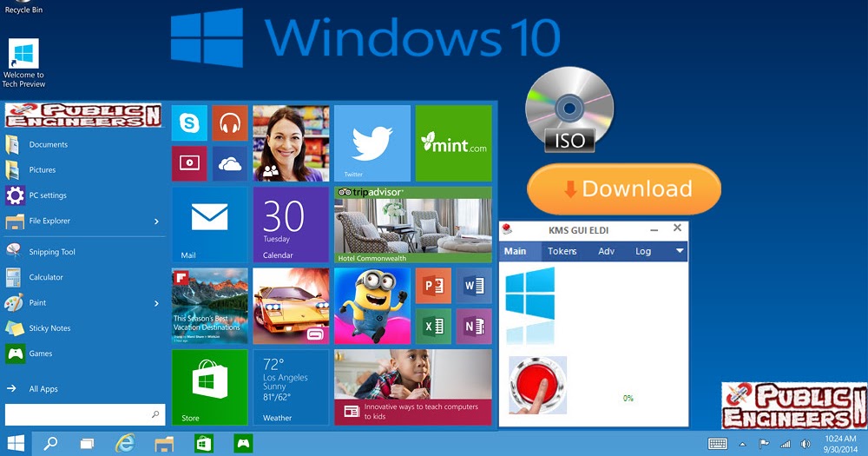The image size is (868, 456).
Task: Open the news tile about teaching computers
Action: pos(413,387)
